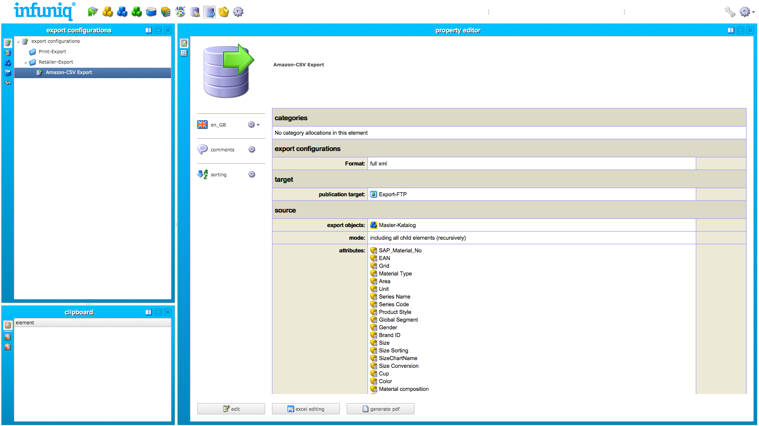Click the Format field showing full xml

point(531,164)
